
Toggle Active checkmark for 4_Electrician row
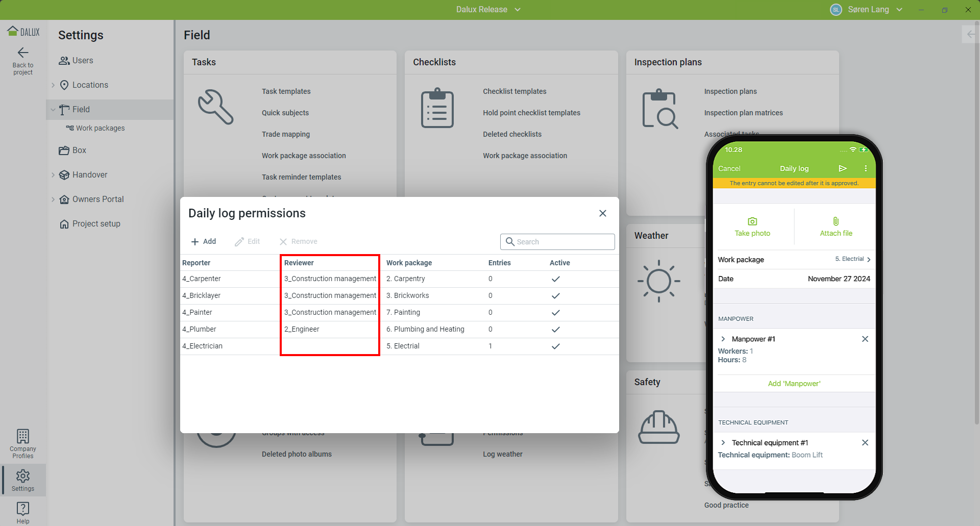click(x=555, y=346)
